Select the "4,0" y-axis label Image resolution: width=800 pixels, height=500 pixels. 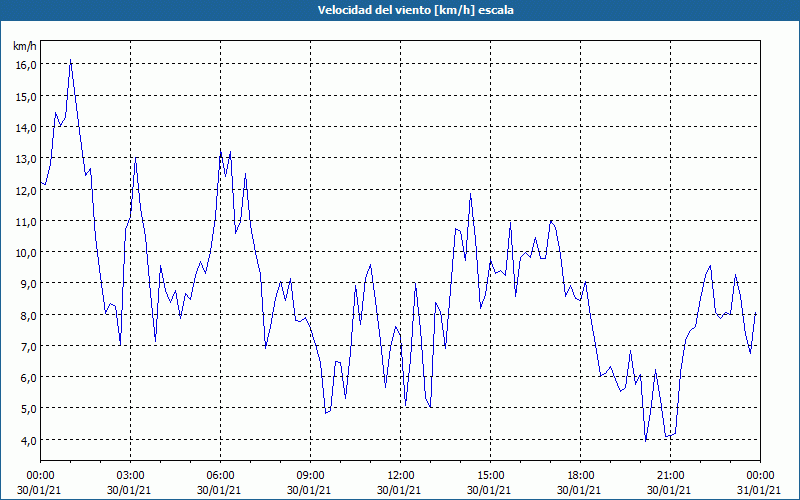point(29,440)
